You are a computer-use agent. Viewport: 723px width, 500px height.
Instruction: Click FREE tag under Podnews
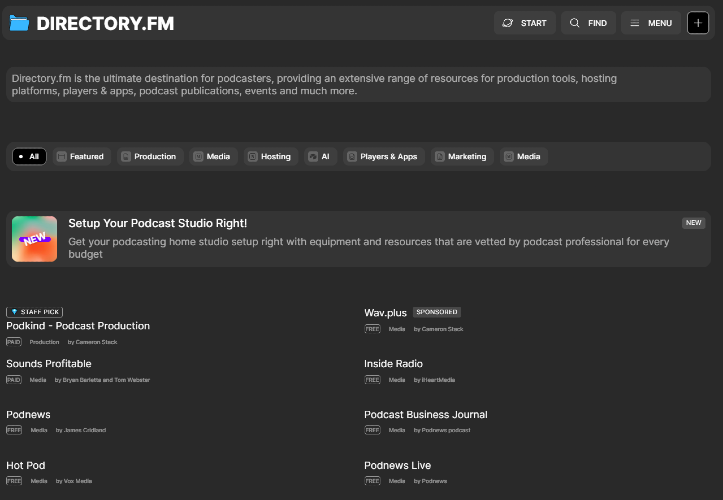click(x=14, y=430)
